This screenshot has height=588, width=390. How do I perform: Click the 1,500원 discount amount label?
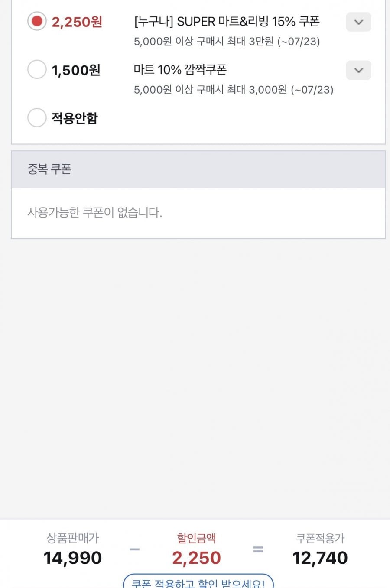[76, 70]
